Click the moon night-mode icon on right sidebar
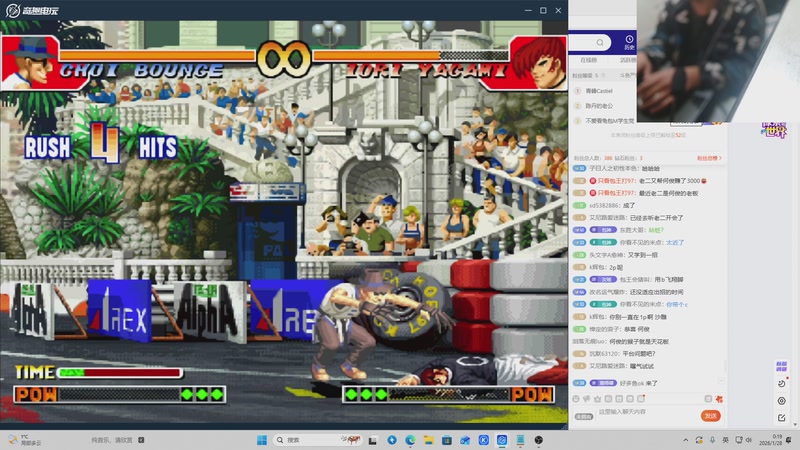800x450 pixels. 782,384
